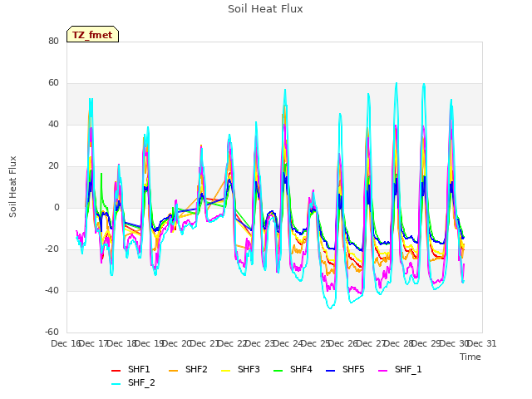The image size is (532, 399).
Task: Click the cyan SHF_2 legend color marker
Action: [116, 384]
